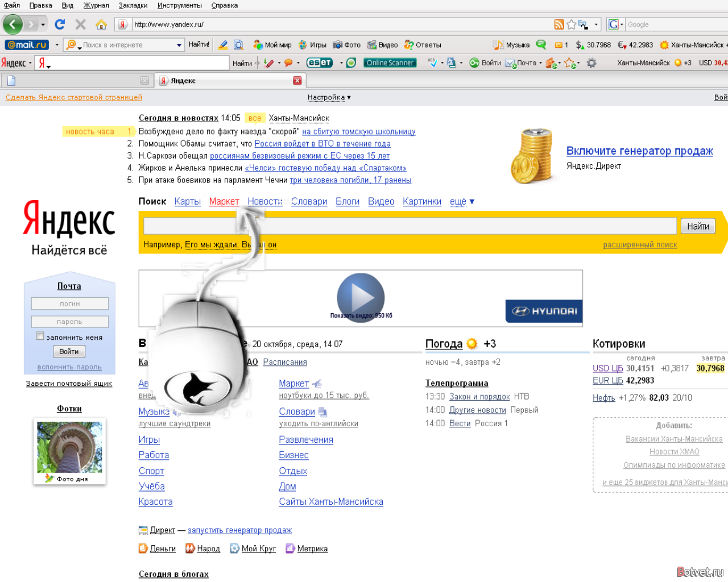
Task: Open the Yandex Bar favorites star icon
Action: (569, 63)
